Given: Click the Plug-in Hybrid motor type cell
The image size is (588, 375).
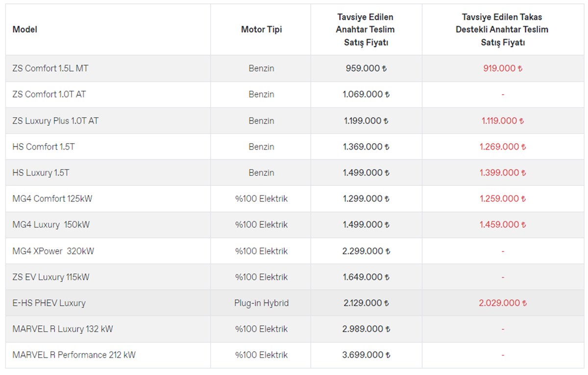Looking at the screenshot, I should (x=261, y=303).
